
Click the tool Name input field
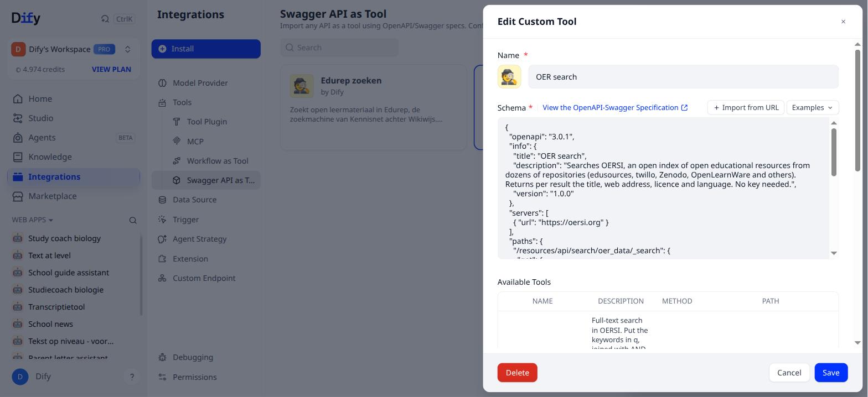(683, 77)
